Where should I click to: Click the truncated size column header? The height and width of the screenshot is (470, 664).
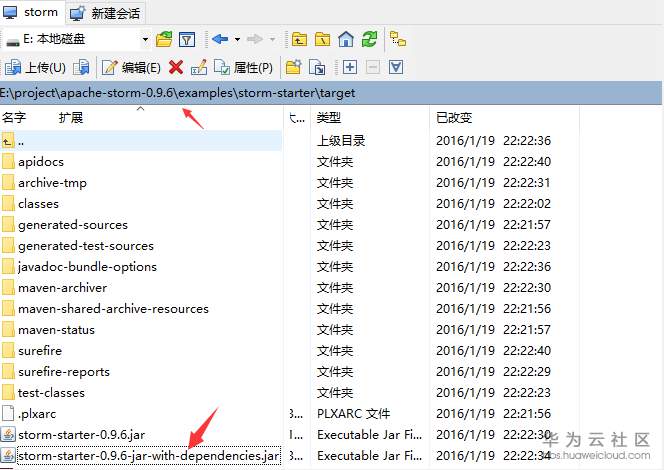[297, 117]
